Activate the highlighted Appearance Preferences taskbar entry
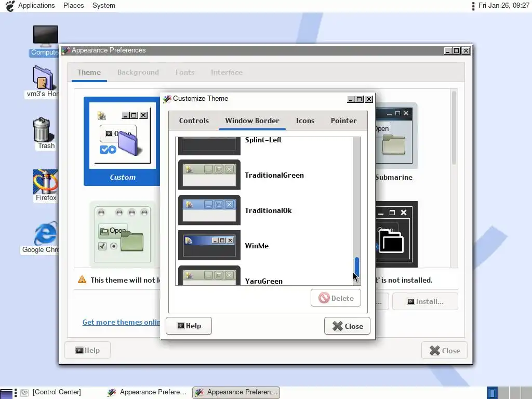The height and width of the screenshot is (399, 532). 236,393
